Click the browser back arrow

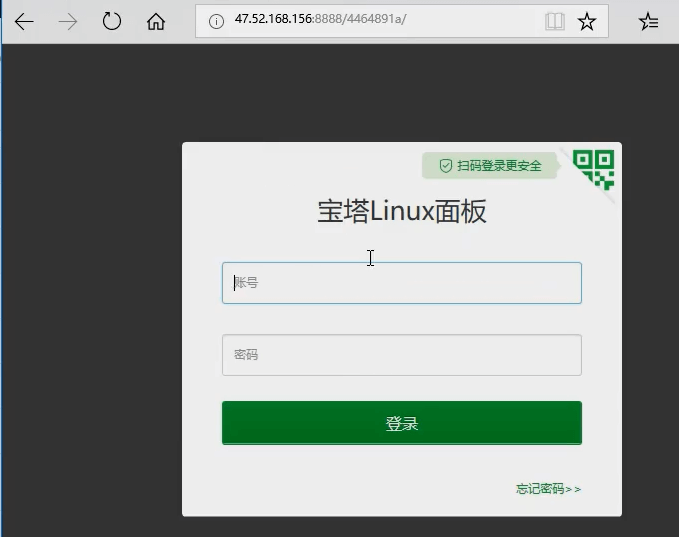(24, 21)
